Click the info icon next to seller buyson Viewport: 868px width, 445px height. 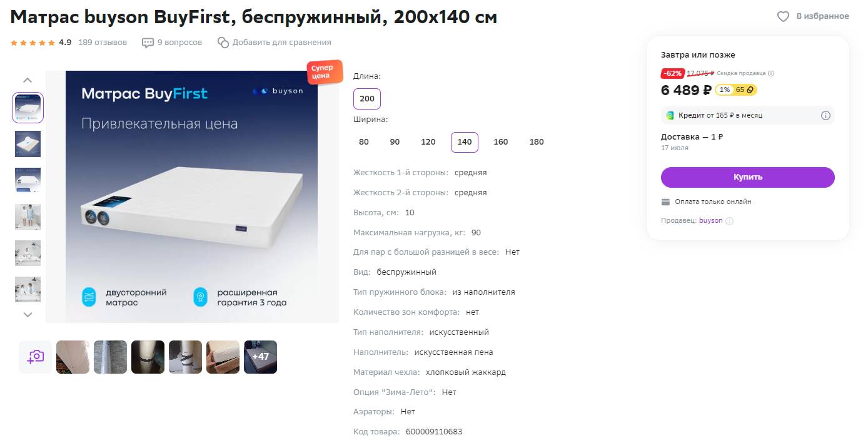coord(729,221)
